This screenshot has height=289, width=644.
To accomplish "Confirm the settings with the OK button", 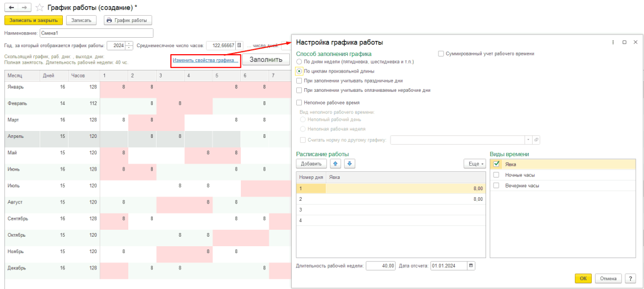I will [582, 278].
